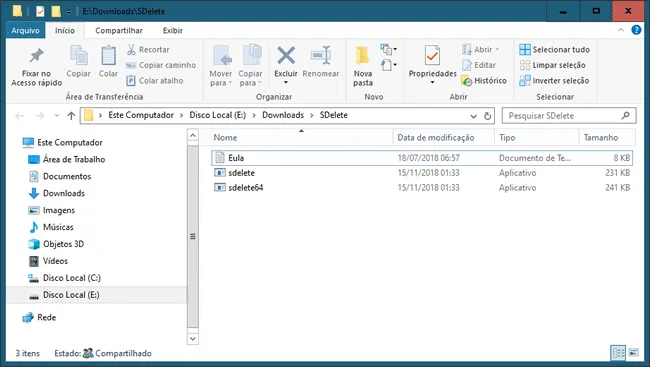Image resolution: width=650 pixels, height=367 pixels.
Task: Click Inverter seleção
Action: (x=554, y=80)
